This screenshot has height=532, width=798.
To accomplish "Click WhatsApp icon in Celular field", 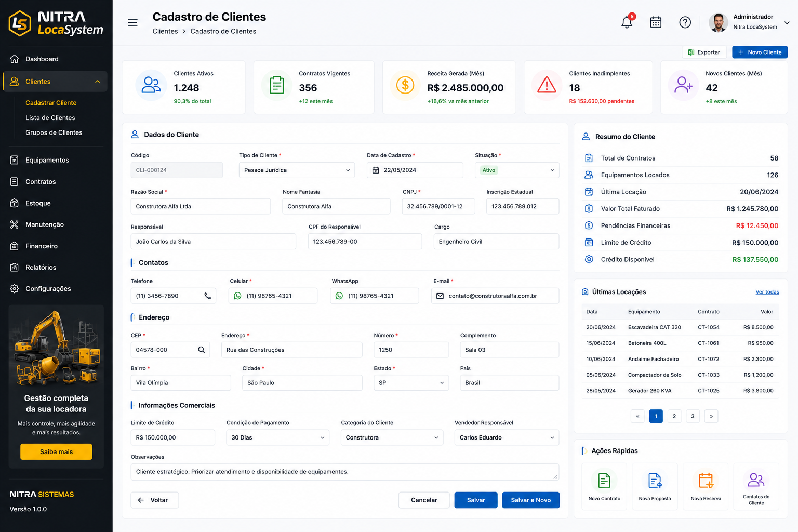I will (237, 296).
